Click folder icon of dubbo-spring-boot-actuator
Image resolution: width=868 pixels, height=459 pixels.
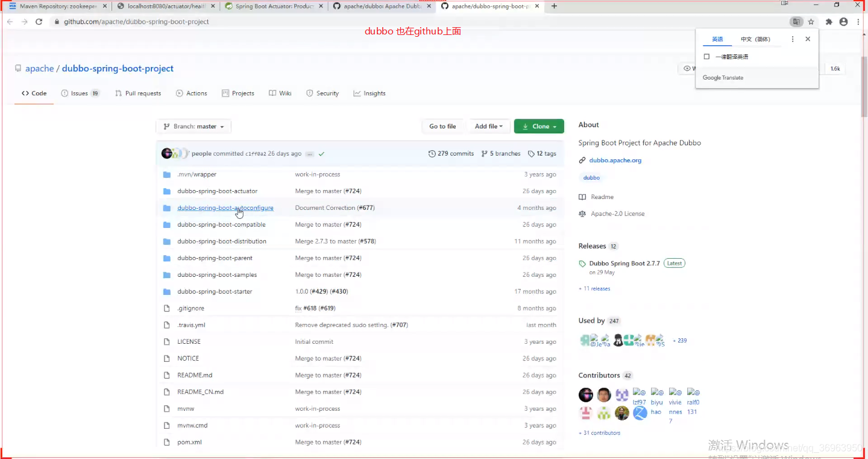(167, 191)
